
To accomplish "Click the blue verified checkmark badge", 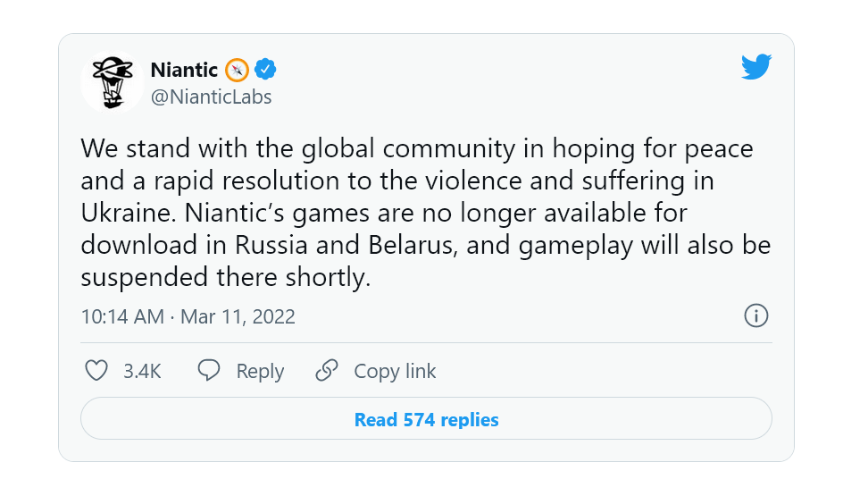I will pos(265,69).
